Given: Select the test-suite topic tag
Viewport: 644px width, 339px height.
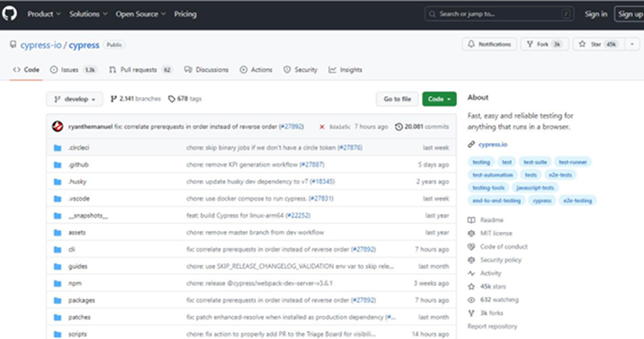Looking at the screenshot, I should tap(535, 162).
